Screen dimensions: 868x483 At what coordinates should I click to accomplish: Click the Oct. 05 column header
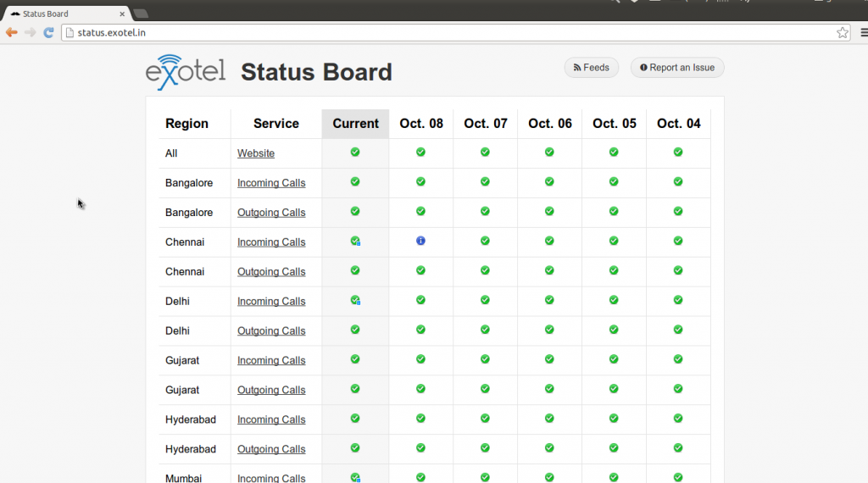[x=615, y=124]
